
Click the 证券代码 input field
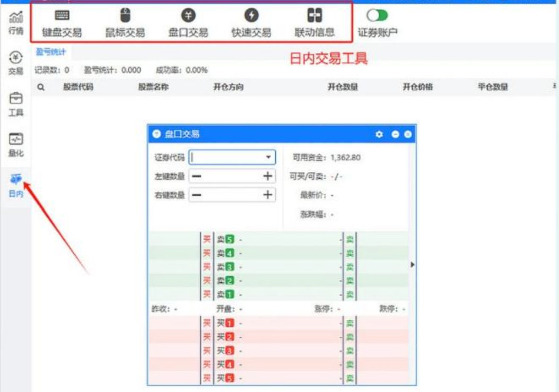tap(232, 158)
